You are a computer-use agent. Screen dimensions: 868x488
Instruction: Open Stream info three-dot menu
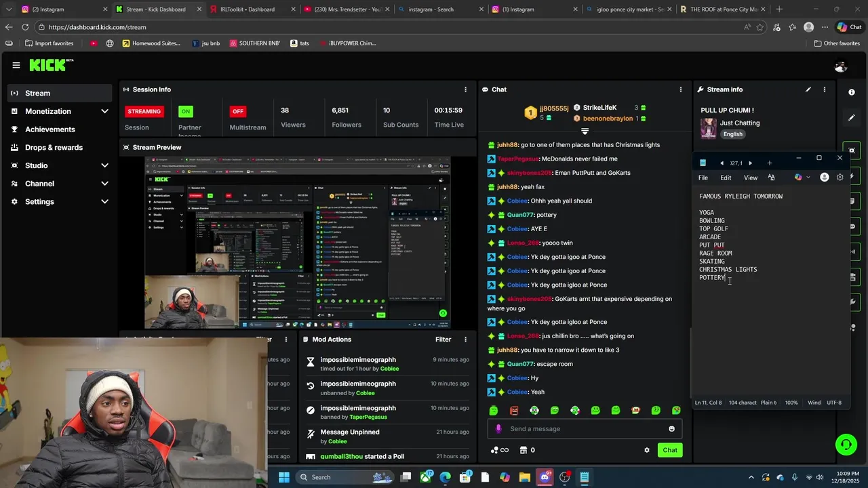pyautogui.click(x=825, y=89)
